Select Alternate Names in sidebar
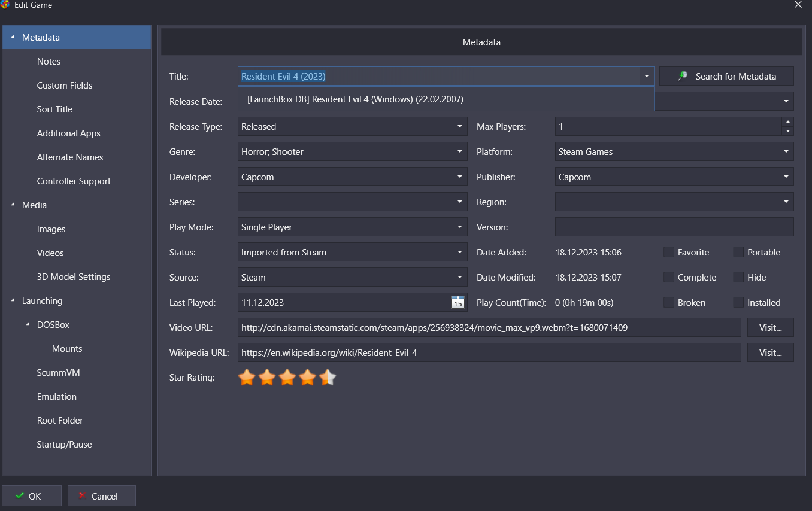812x511 pixels. [x=70, y=157]
